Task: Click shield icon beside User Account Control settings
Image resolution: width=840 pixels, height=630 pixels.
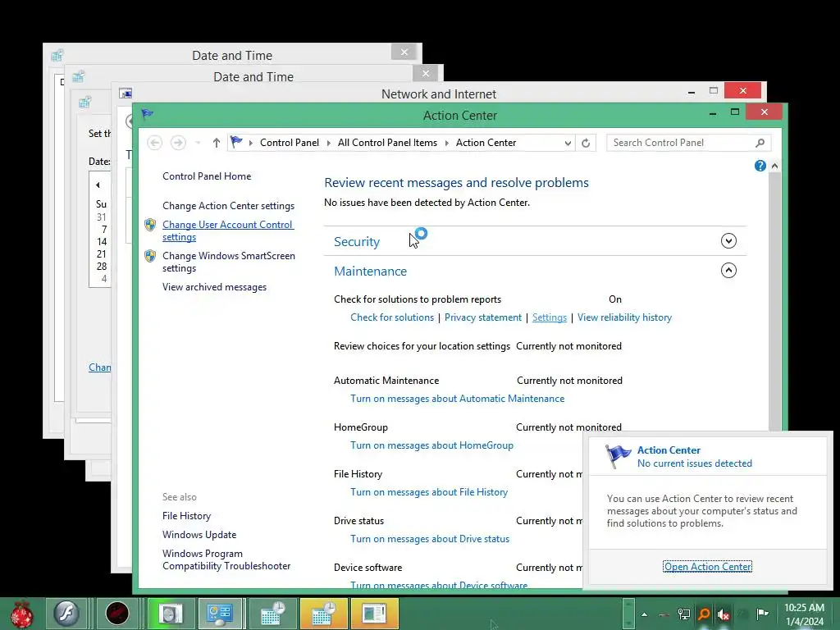Action: pyautogui.click(x=150, y=225)
